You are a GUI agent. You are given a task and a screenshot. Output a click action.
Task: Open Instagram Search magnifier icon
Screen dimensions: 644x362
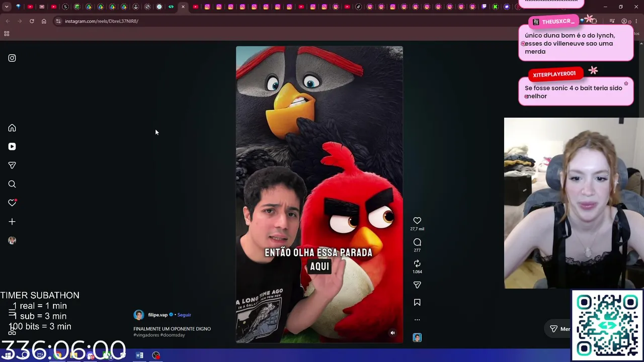[x=12, y=184]
